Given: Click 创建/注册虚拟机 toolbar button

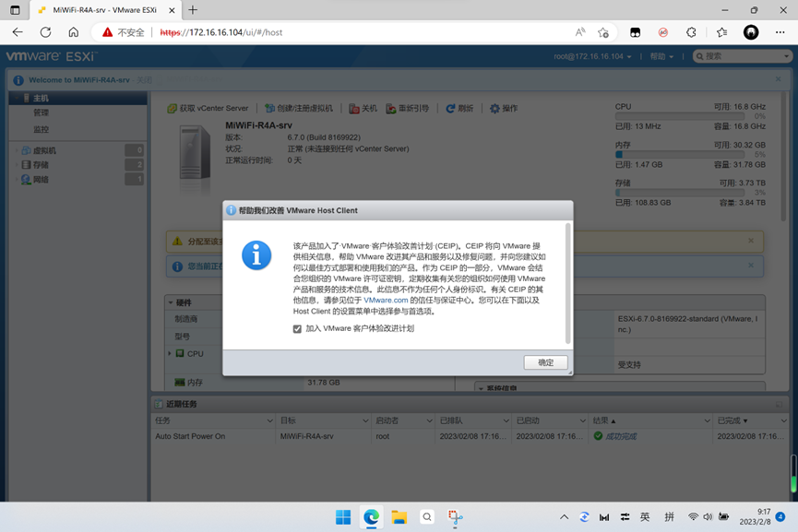Looking at the screenshot, I should pyautogui.click(x=299, y=108).
